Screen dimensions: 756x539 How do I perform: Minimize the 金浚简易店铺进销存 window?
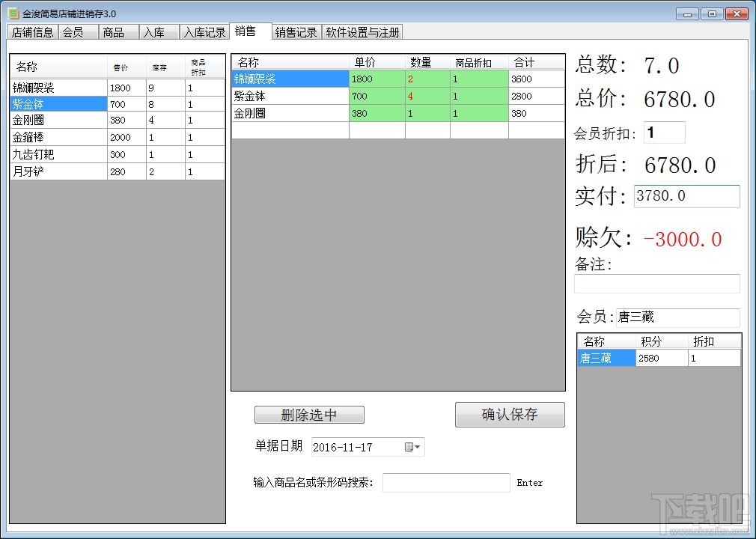(x=688, y=14)
